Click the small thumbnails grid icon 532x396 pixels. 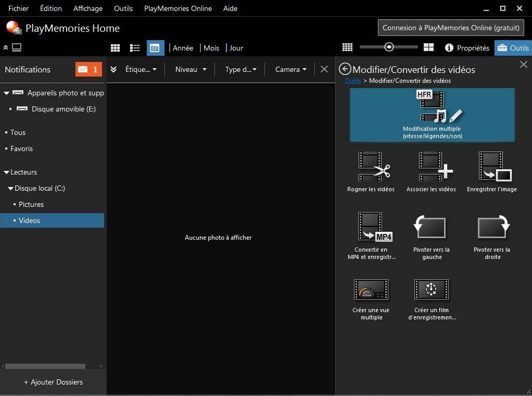(347, 47)
